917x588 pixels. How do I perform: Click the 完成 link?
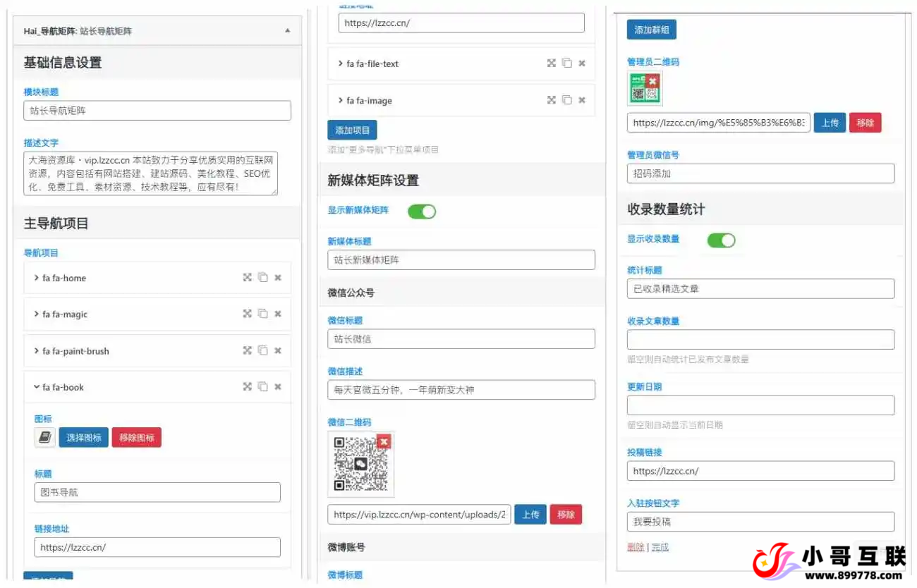click(660, 547)
